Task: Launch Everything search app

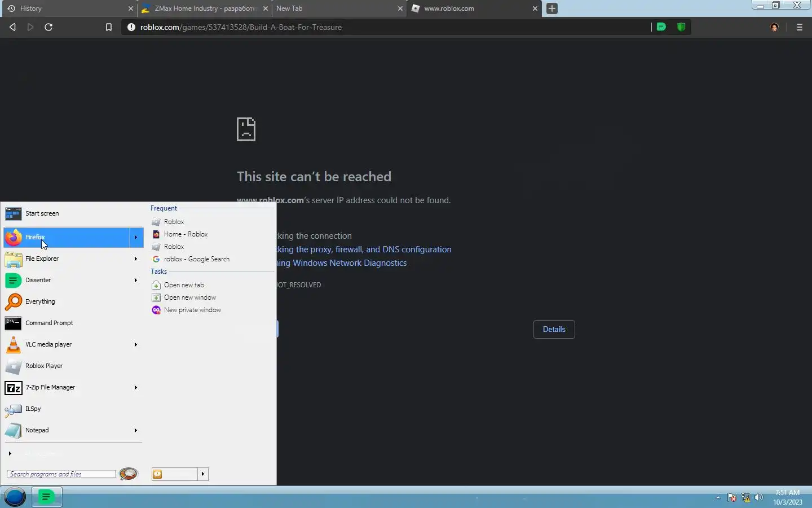Action: (x=73, y=301)
